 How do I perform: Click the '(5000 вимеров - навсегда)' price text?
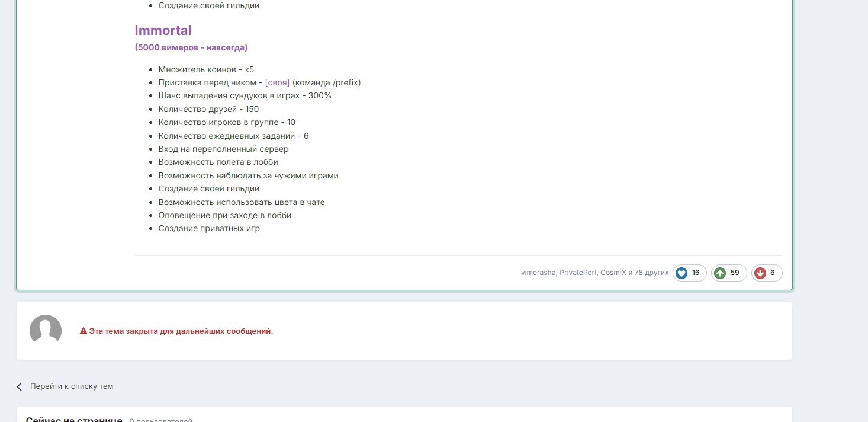[x=191, y=47]
